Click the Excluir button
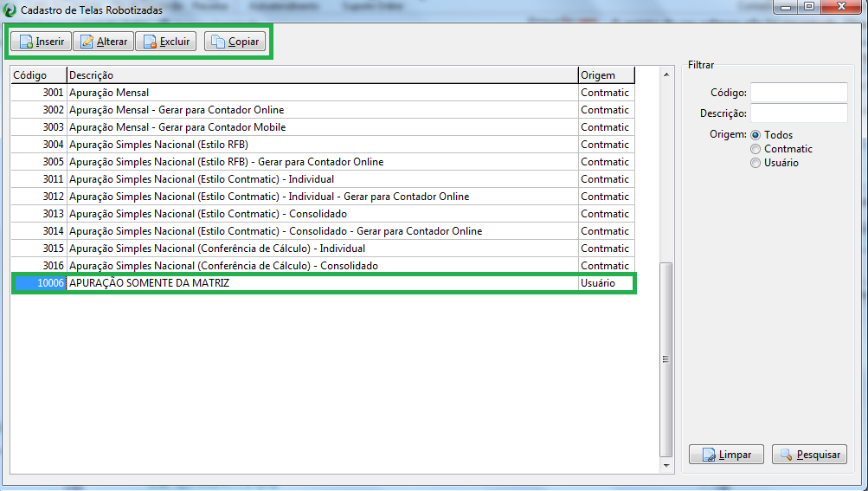Screen dimensions: 868x491 click(x=166, y=42)
